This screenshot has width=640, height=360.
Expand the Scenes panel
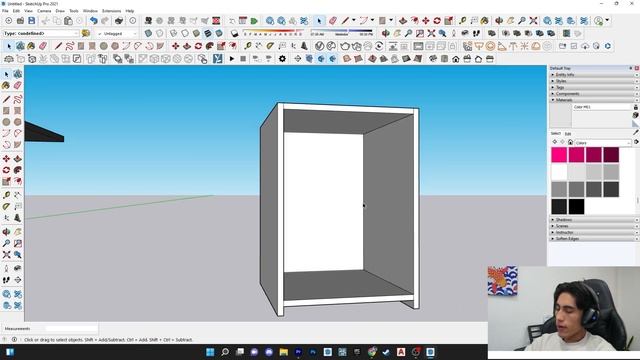pos(593,226)
